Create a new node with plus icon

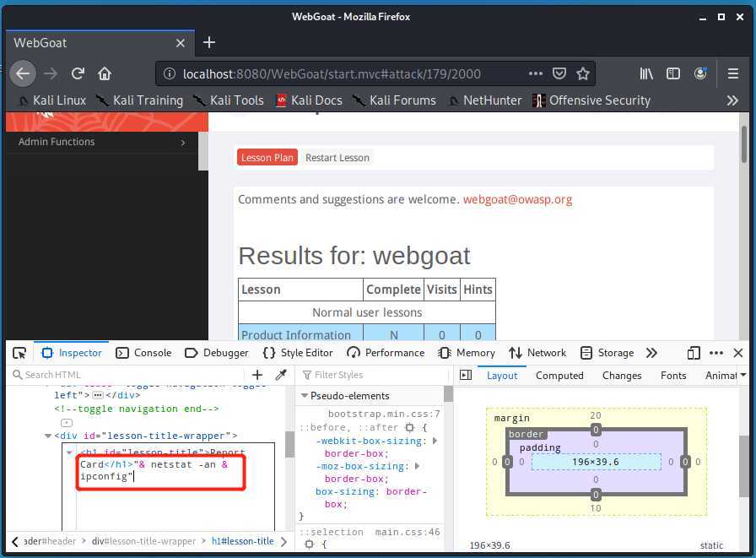pos(257,375)
